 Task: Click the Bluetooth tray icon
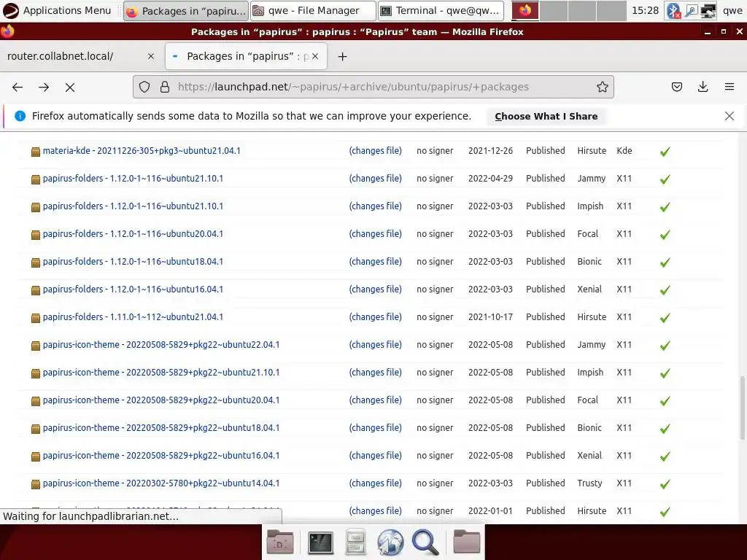673,10
